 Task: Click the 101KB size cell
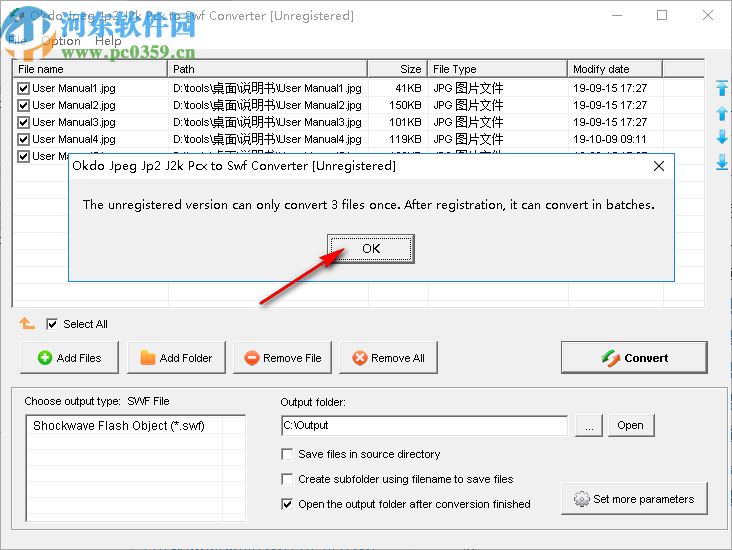405,122
